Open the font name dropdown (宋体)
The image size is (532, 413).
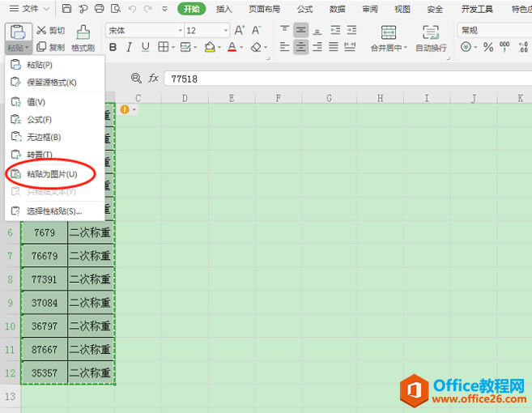coord(180,31)
